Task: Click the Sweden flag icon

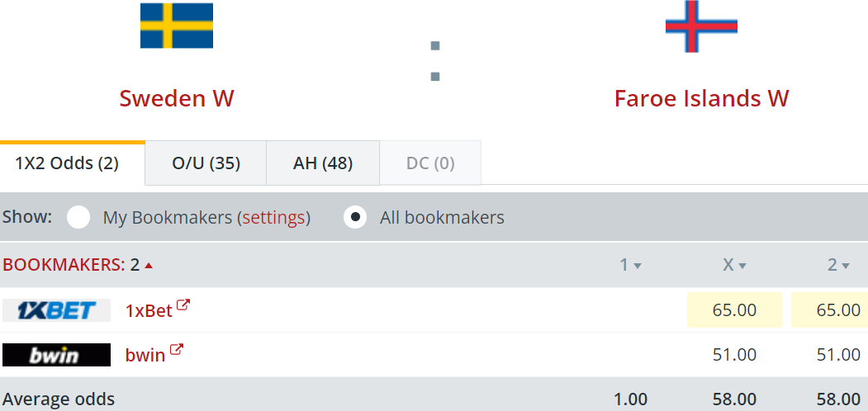Action: (x=177, y=26)
